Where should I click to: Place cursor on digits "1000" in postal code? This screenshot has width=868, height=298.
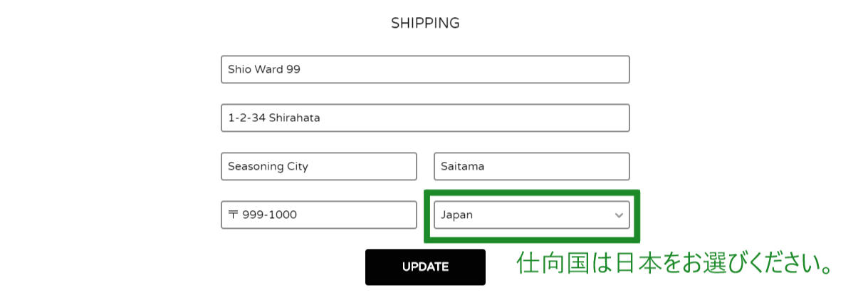[x=283, y=215]
